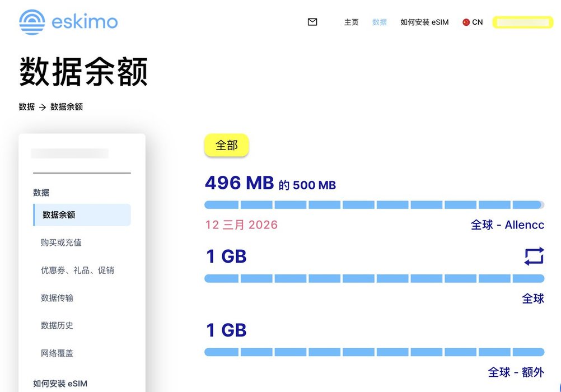This screenshot has height=392, width=561.
Task: Open the CN language selector
Action: (473, 22)
